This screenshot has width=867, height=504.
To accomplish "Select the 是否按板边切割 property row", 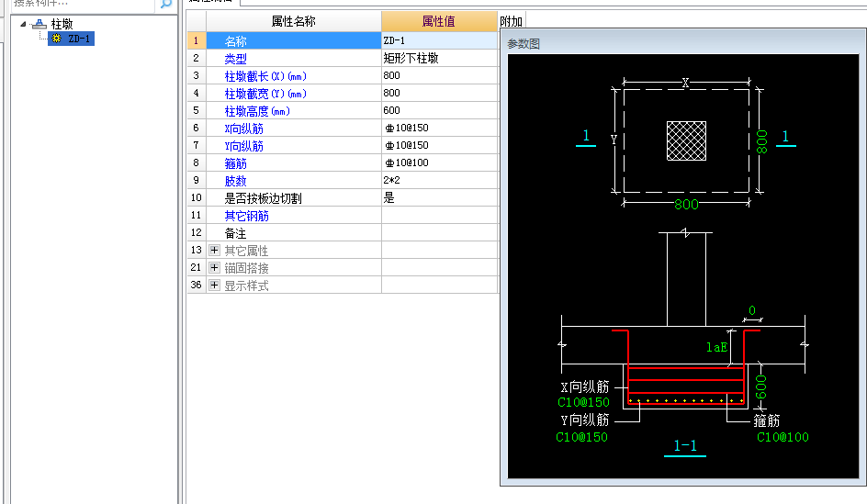I will click(294, 198).
